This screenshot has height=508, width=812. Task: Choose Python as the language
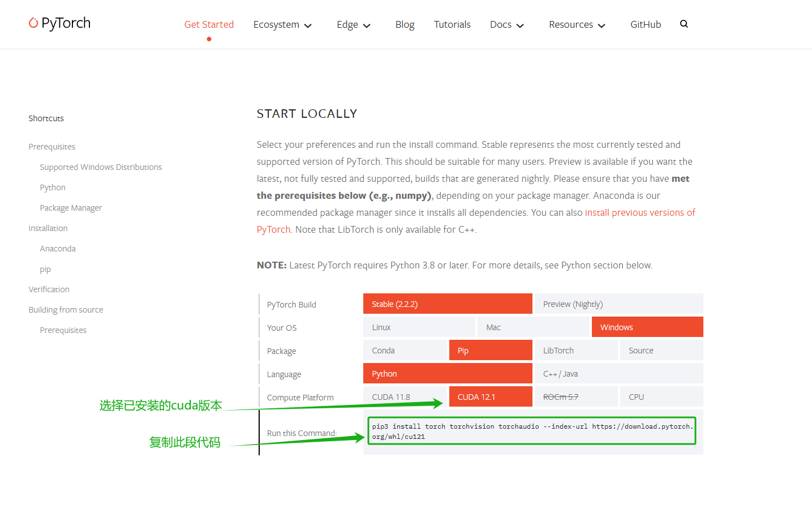point(448,374)
